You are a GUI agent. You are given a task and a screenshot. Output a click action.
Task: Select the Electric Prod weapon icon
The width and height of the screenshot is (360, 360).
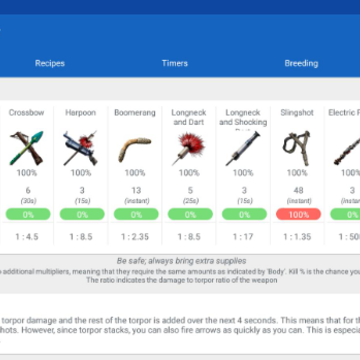(347, 151)
